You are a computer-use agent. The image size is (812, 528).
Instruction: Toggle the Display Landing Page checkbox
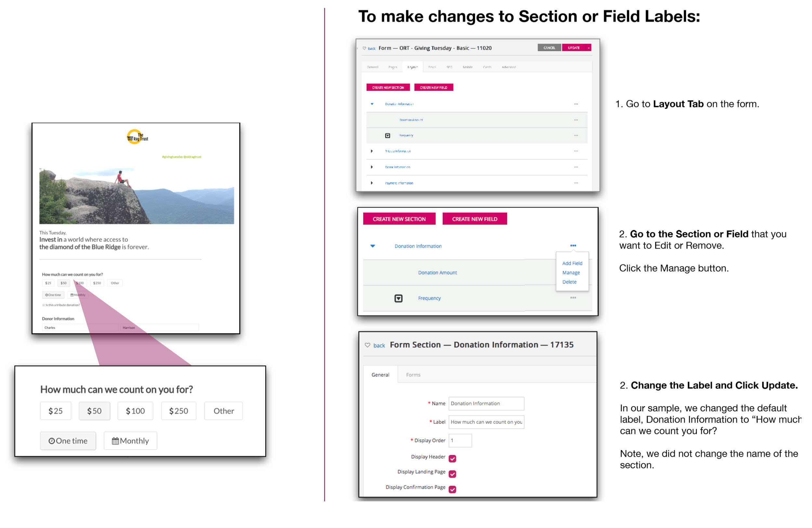click(x=452, y=474)
